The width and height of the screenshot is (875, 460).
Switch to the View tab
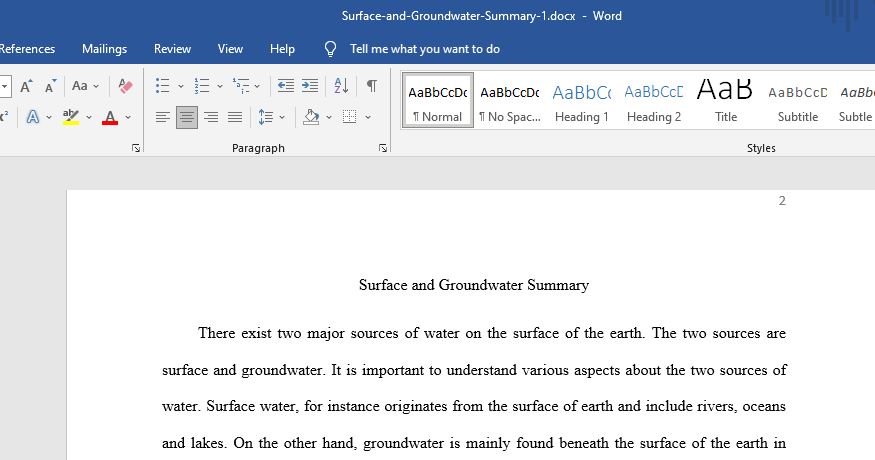coord(230,49)
